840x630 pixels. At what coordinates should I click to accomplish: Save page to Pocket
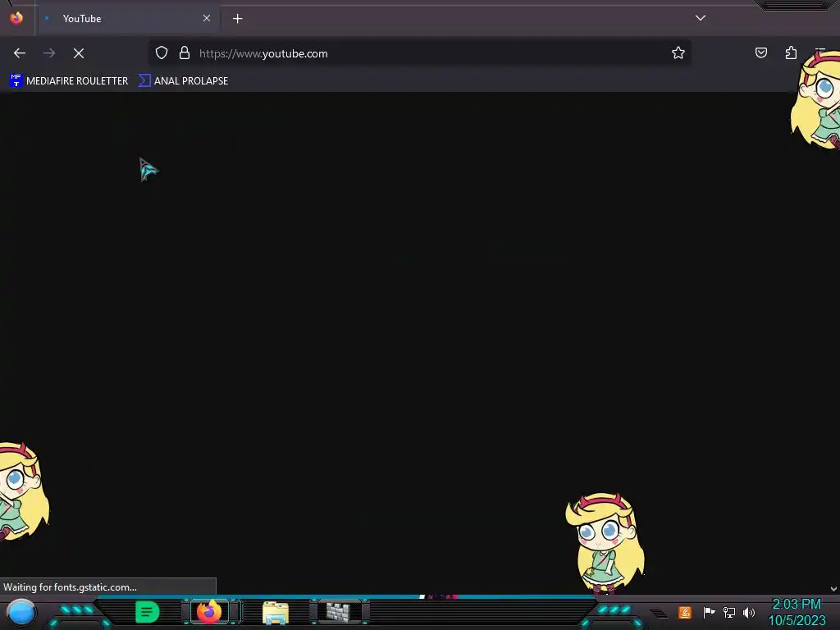click(761, 52)
